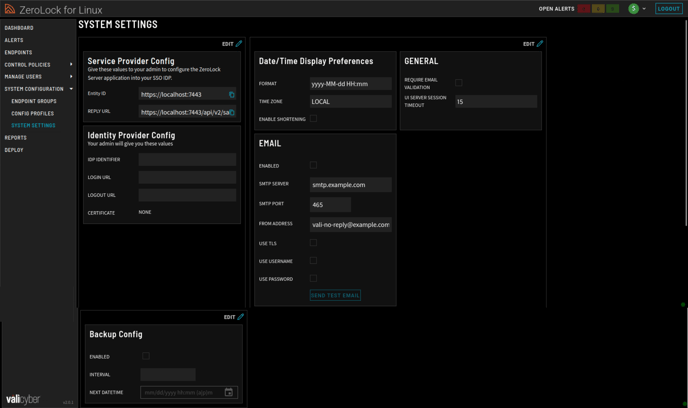688x408 pixels.
Task: Click the backup Interval field
Action: pos(168,374)
